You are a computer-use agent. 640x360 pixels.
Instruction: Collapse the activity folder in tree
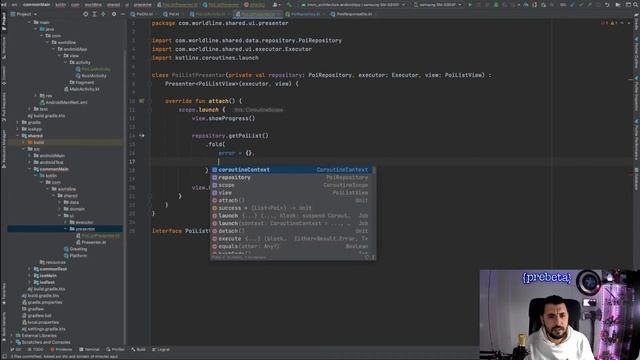pos(66,62)
